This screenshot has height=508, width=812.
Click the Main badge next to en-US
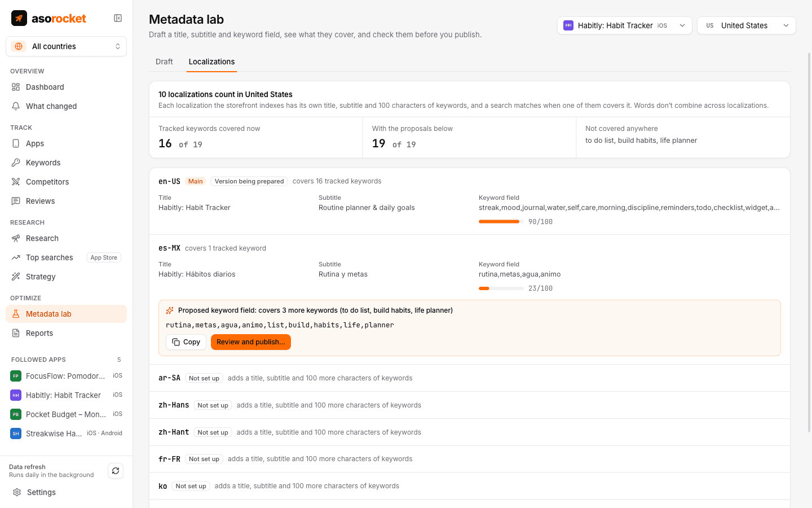(x=196, y=181)
